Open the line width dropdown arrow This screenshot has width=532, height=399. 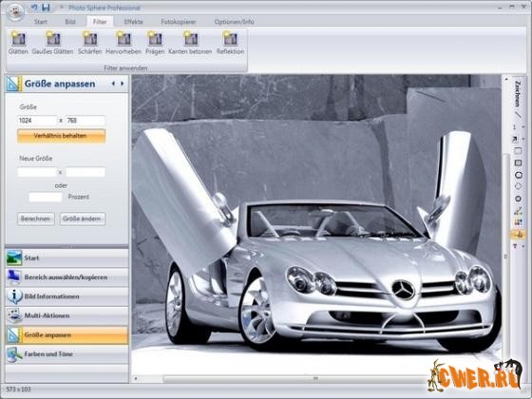point(522,127)
